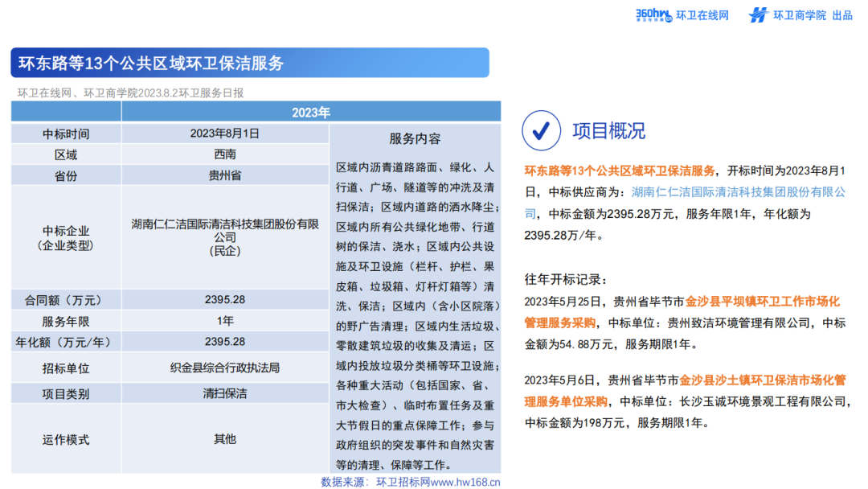The width and height of the screenshot is (868, 489).
Task: Click the 360hw 环卫在线网 logo
Action: point(682,15)
